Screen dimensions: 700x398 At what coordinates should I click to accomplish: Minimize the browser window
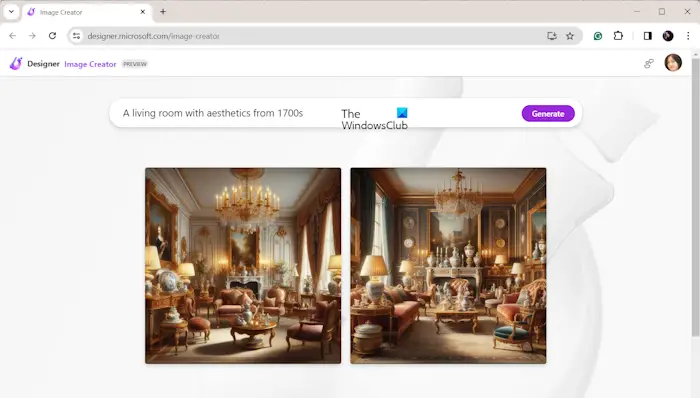(637, 12)
